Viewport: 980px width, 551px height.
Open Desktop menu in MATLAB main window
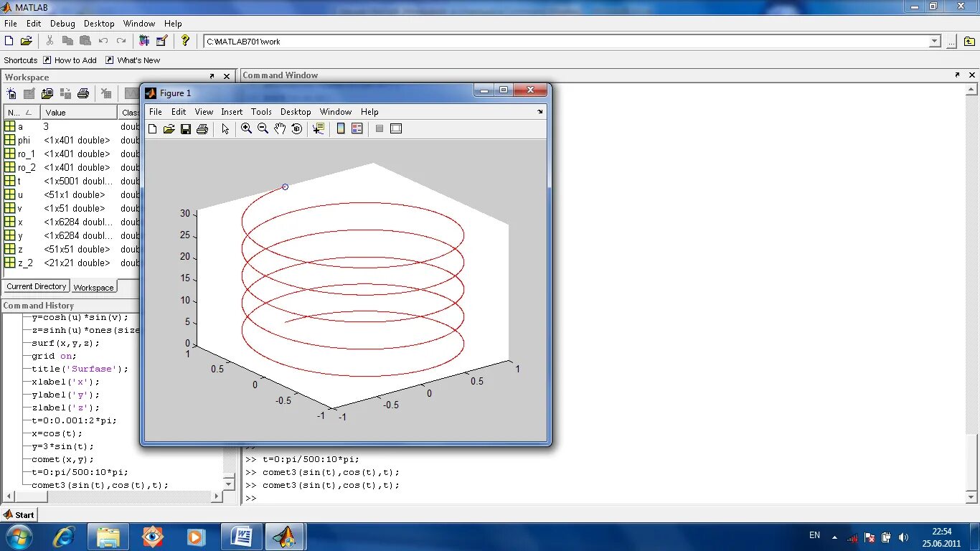(99, 24)
